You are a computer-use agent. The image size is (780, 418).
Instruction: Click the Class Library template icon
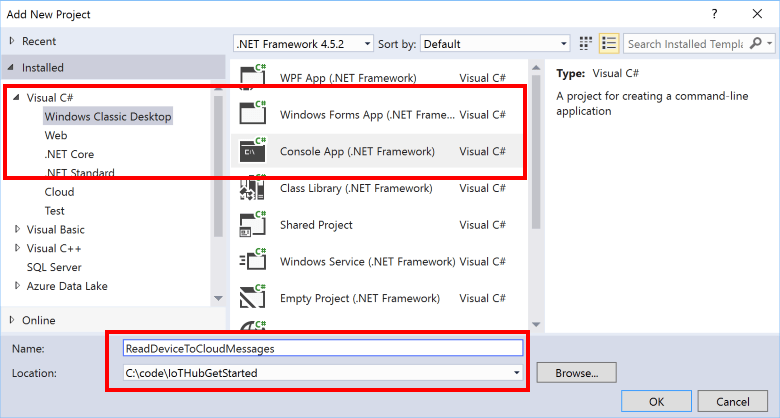point(253,188)
